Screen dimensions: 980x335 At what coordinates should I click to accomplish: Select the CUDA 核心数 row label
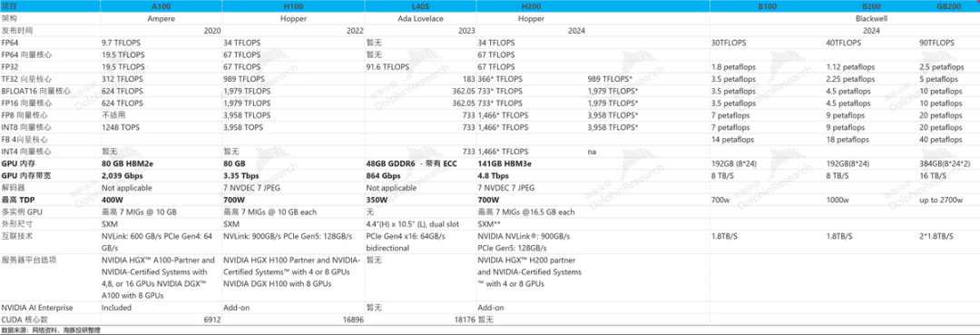point(19,320)
